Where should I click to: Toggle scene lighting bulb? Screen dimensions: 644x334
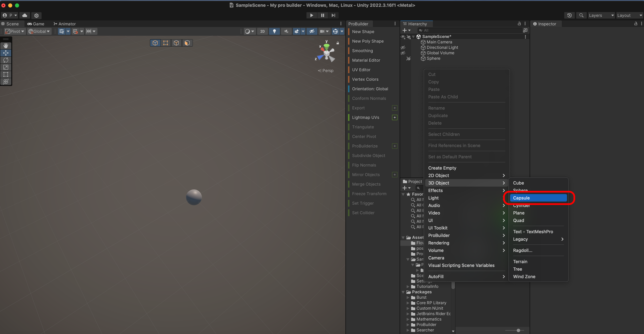[274, 31]
